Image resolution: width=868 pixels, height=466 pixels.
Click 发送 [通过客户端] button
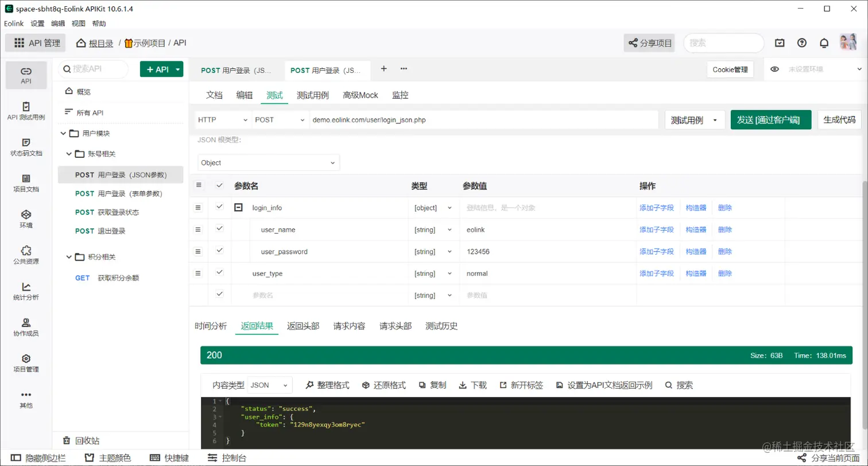click(771, 120)
